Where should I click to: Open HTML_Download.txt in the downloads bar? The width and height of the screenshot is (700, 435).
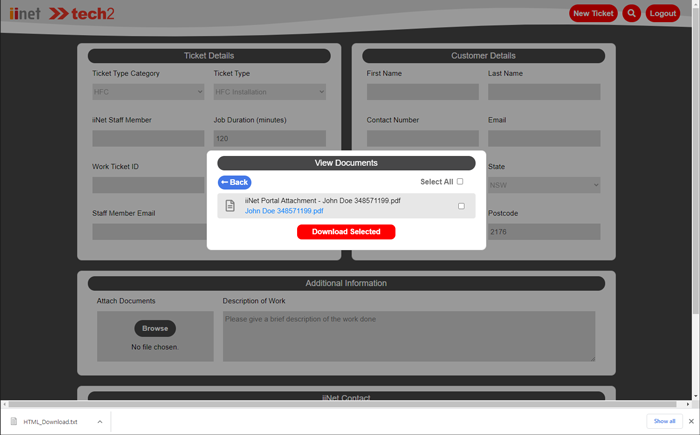(50, 422)
